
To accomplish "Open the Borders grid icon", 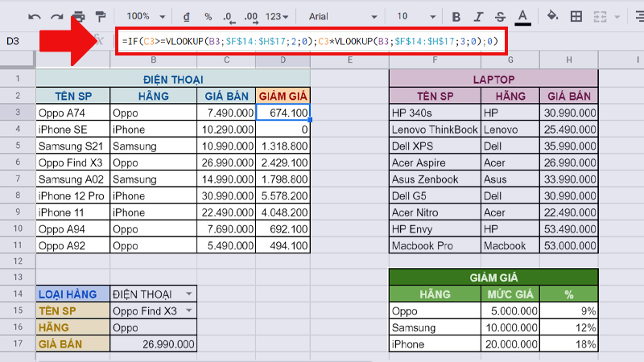I will (x=576, y=16).
